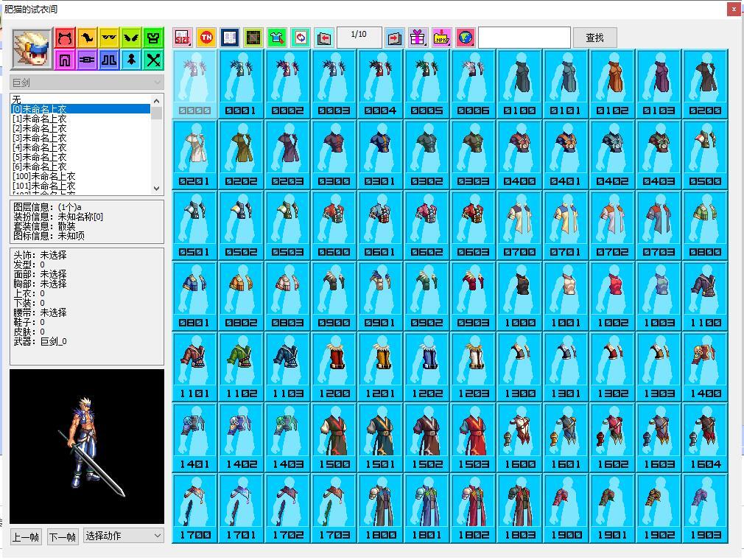Open the 巨剑 weapon type dropdown
Screen dimensions: 744x560
(x=86, y=83)
